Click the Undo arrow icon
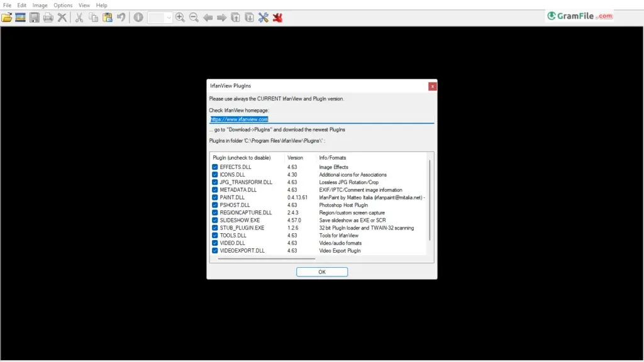 pos(121,17)
